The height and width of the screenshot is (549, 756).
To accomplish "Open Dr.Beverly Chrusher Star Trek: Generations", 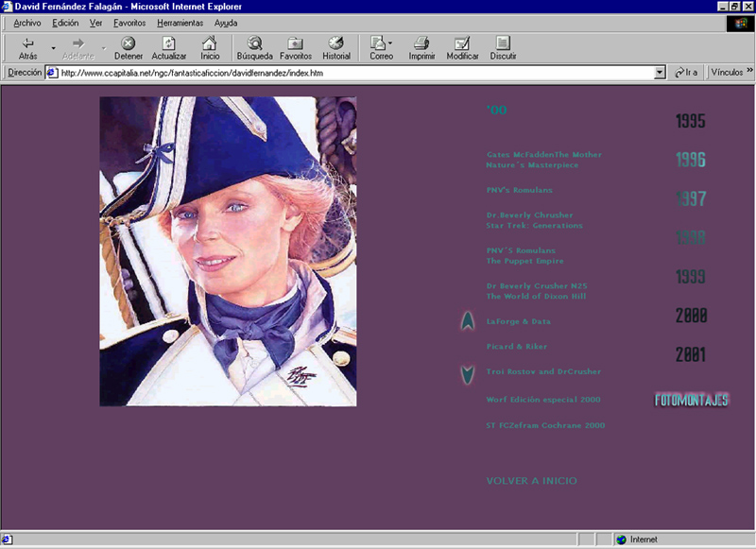I will tap(534, 220).
